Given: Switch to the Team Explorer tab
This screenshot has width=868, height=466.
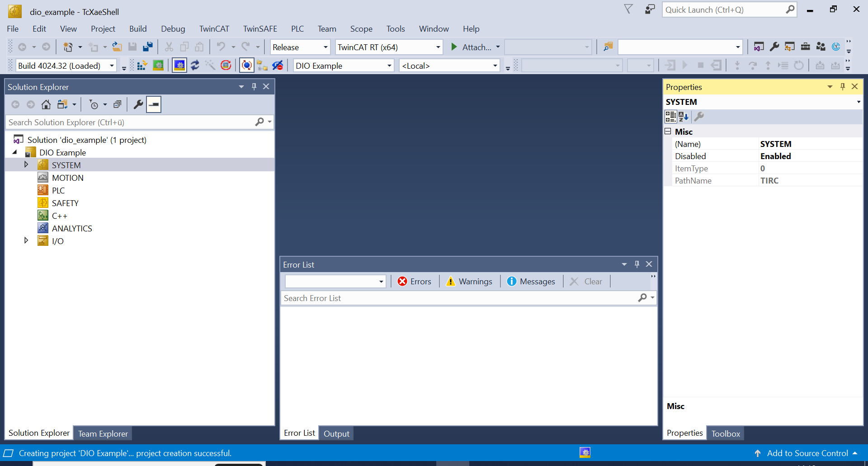Looking at the screenshot, I should 103,434.
